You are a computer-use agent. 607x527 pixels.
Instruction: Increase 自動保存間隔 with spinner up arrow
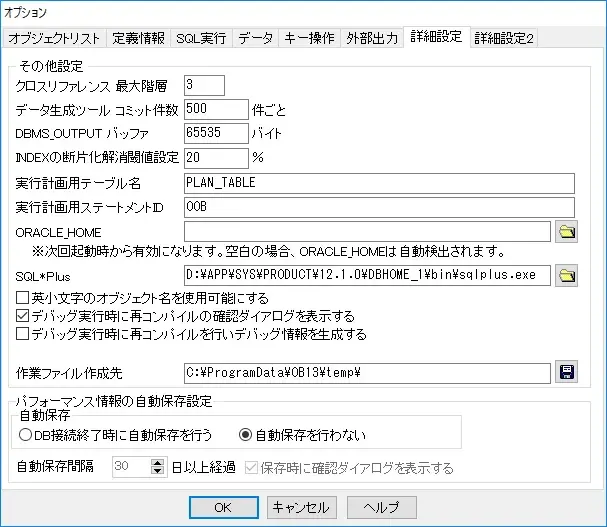pyautogui.click(x=157, y=463)
